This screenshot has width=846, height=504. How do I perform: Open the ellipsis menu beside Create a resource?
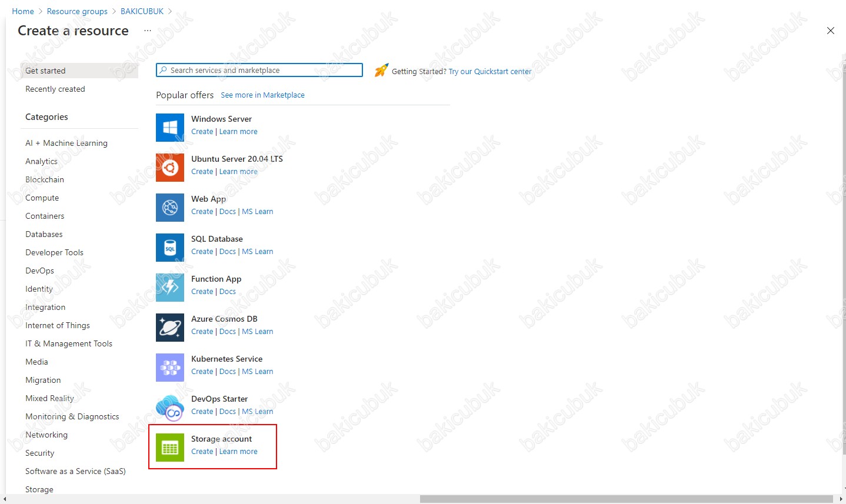click(148, 31)
